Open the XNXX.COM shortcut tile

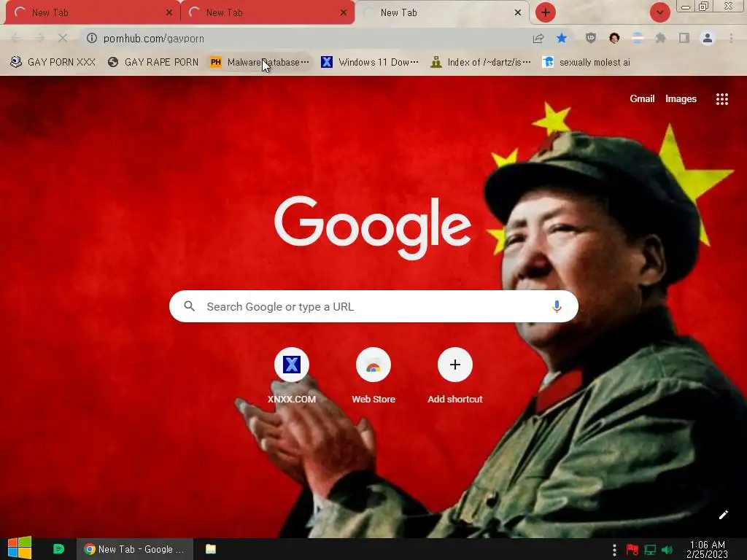pos(292,376)
